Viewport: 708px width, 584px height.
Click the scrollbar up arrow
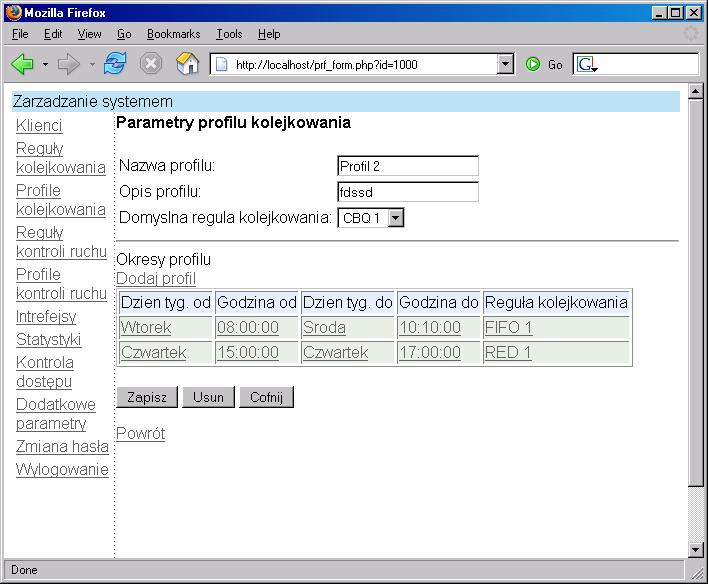click(695, 91)
